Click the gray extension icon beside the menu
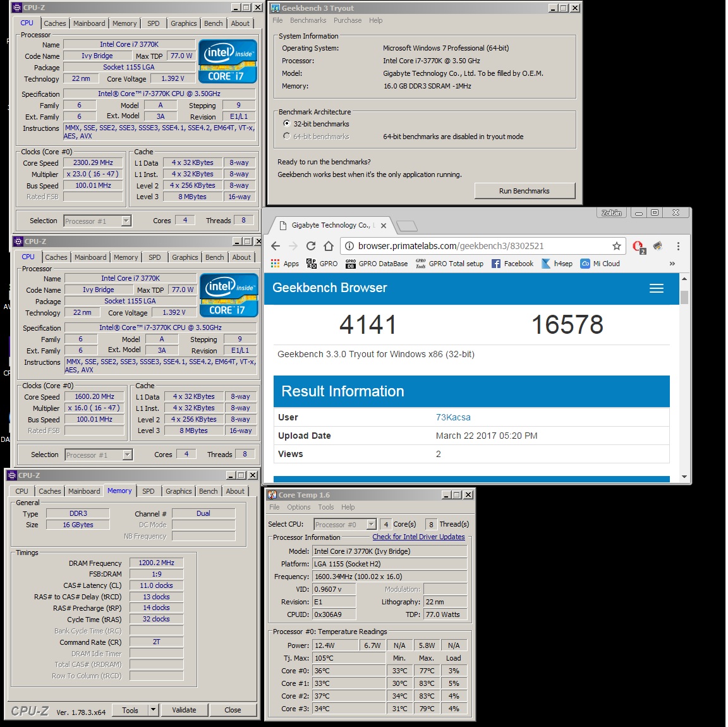 coord(658,246)
